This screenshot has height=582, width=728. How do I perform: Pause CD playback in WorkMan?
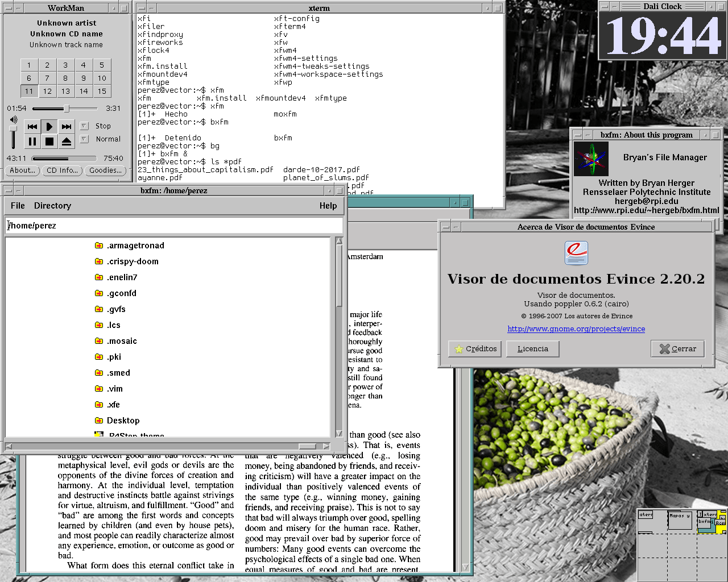32,141
